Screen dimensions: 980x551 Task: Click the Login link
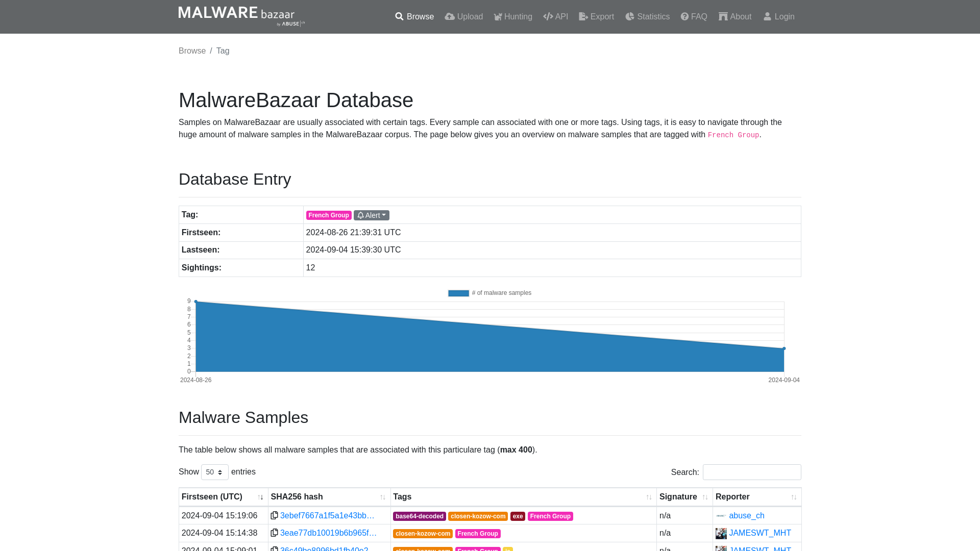point(779,17)
